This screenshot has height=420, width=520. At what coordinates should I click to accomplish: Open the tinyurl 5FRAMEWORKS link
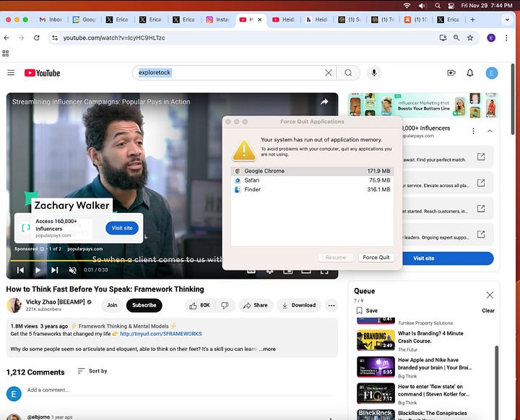coord(160,334)
